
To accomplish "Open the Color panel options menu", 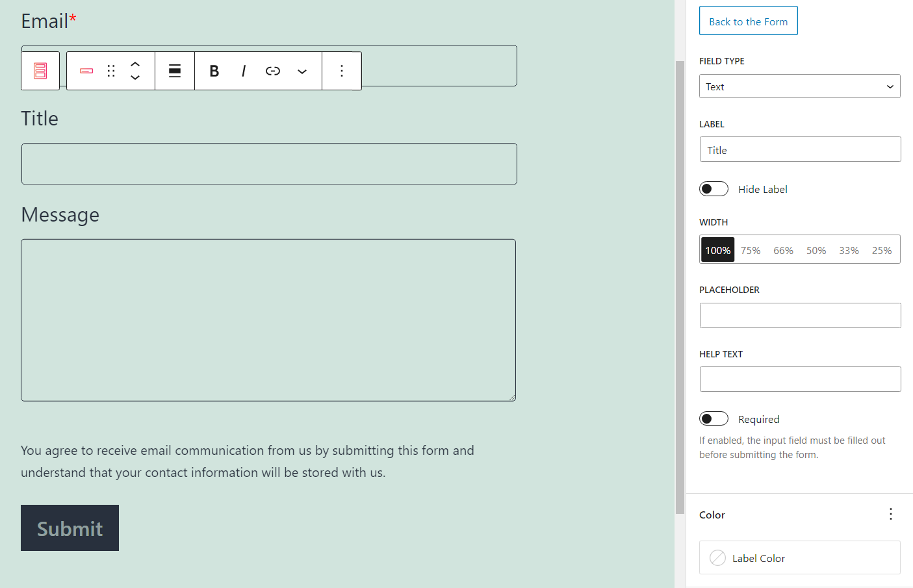I will (891, 514).
